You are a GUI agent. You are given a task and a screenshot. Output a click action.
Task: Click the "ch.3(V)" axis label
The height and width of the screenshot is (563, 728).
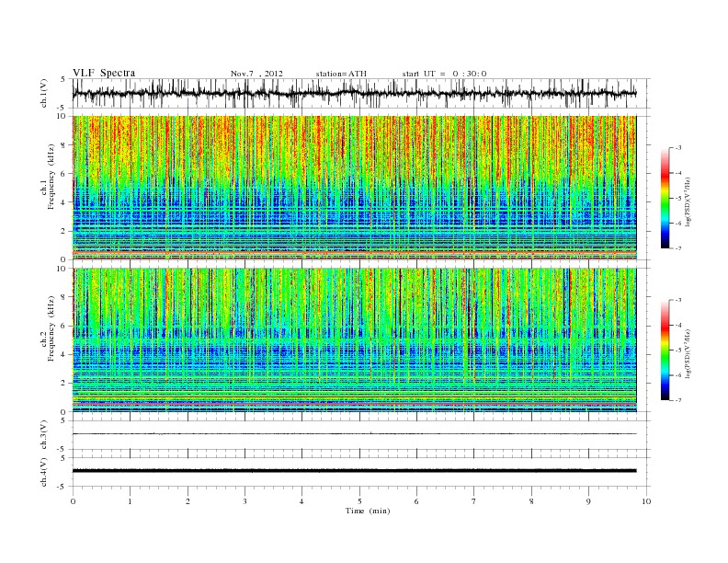tap(44, 435)
